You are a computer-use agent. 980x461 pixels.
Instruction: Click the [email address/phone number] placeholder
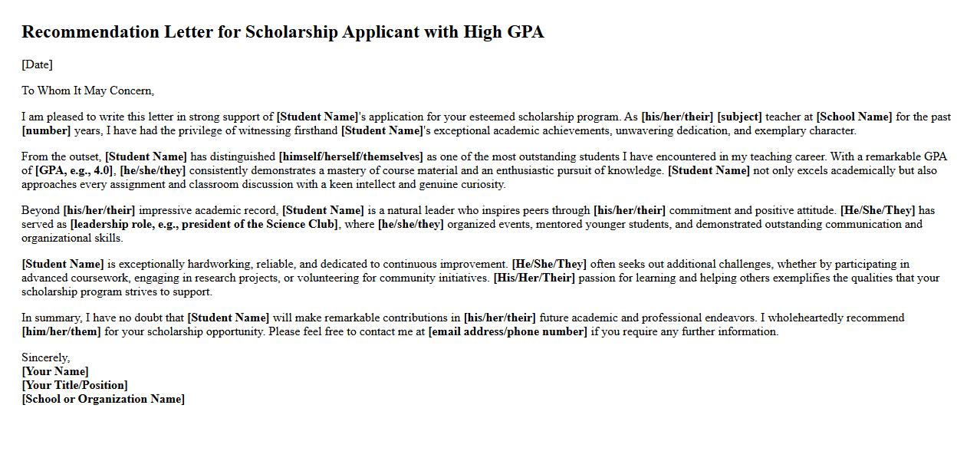click(508, 331)
